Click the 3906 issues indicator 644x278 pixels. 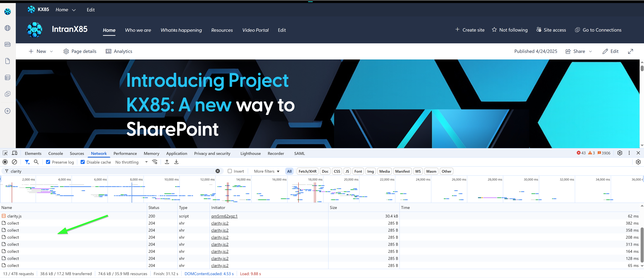coord(604,153)
